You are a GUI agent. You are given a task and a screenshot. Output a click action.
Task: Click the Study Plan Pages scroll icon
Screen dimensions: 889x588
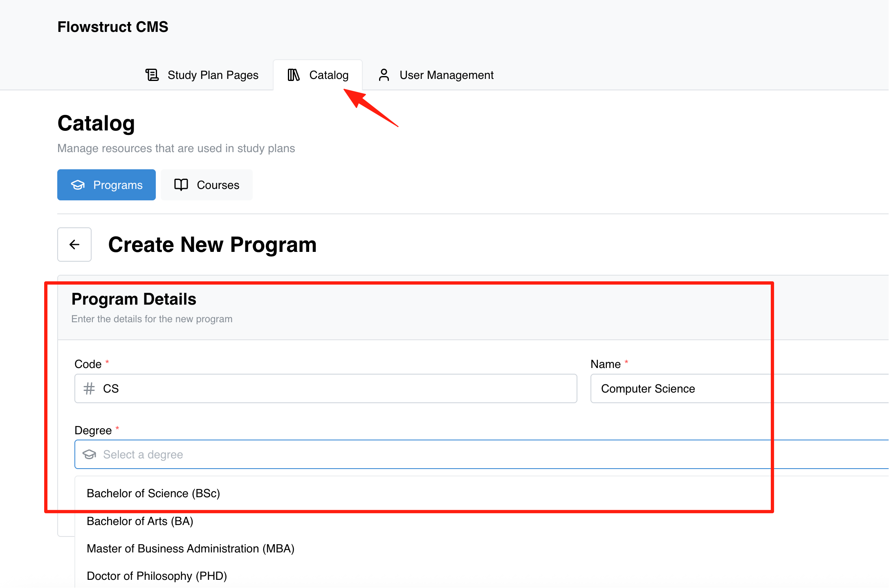coord(152,75)
